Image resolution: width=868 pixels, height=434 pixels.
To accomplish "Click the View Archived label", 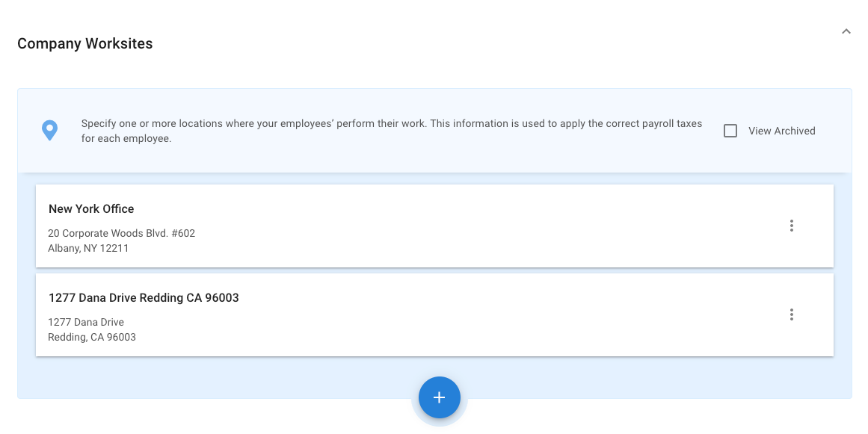I will 781,131.
